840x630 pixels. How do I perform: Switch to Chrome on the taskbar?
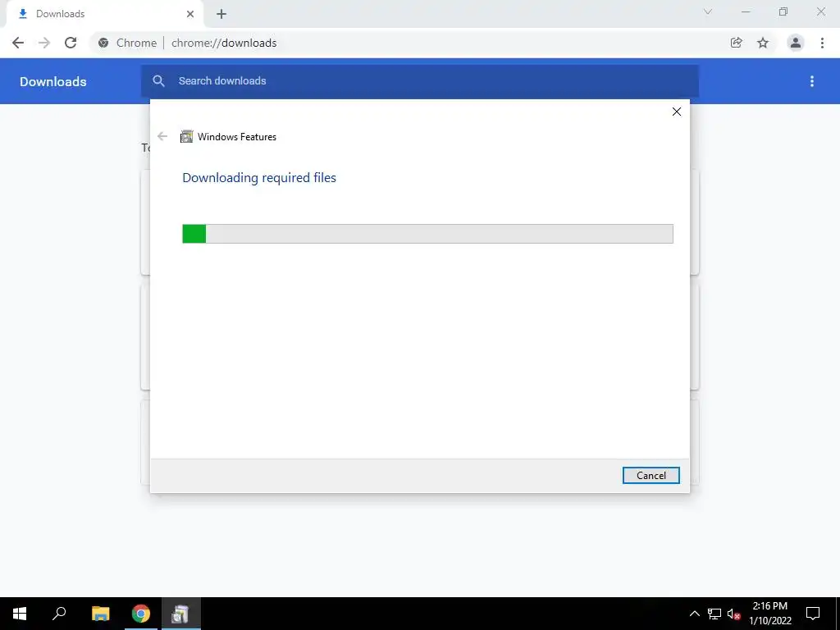(141, 614)
